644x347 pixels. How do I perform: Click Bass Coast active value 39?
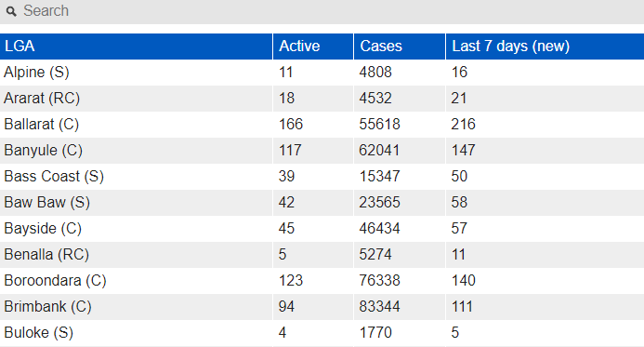coord(286,177)
